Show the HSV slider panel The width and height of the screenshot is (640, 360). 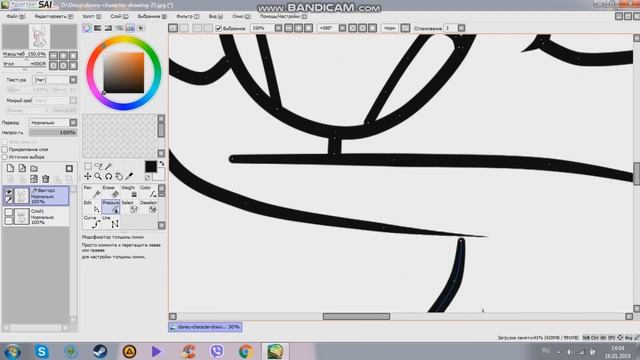108,28
